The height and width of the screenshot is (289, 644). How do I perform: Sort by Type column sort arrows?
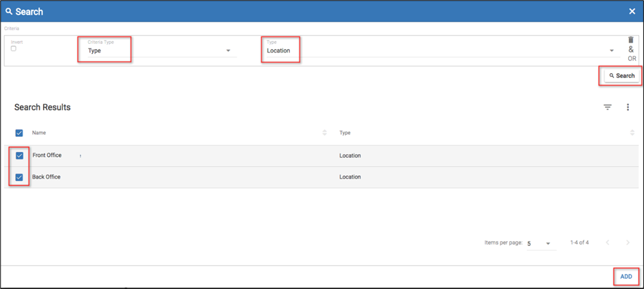click(x=632, y=133)
